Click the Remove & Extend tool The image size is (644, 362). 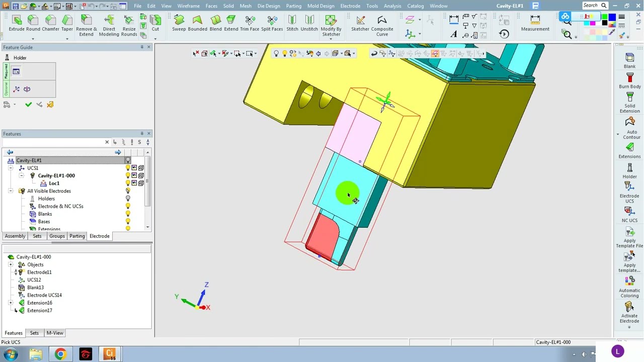click(86, 26)
